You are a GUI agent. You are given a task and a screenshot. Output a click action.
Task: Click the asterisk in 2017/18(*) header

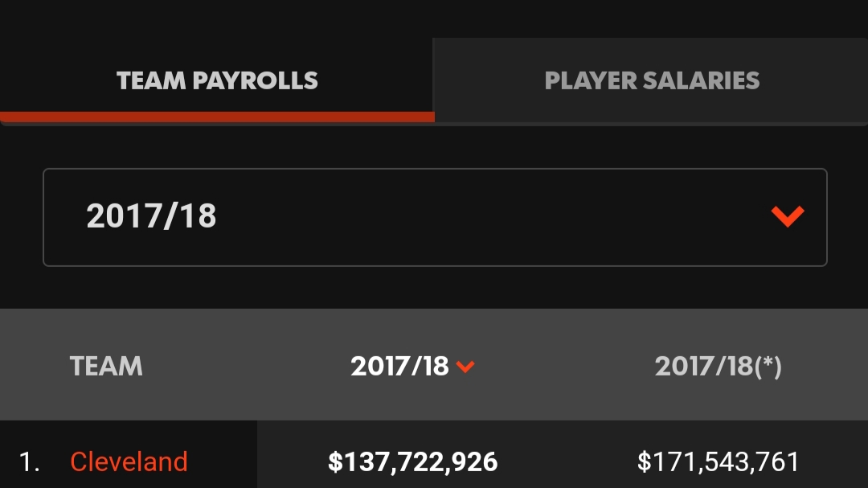coord(768,361)
